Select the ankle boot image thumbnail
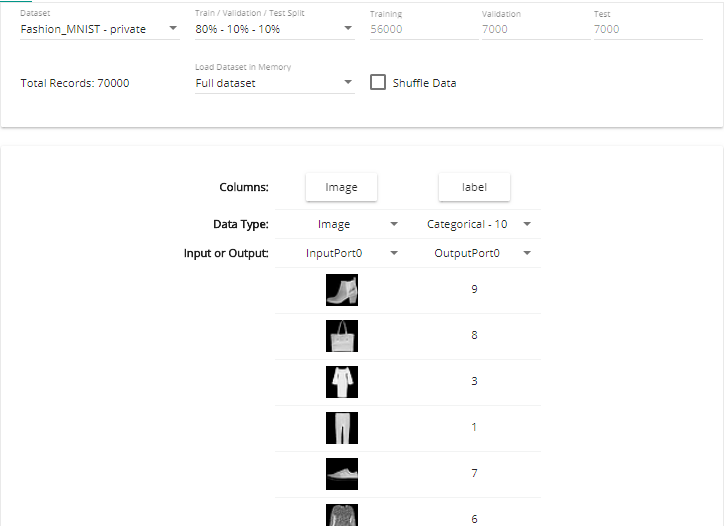 pos(342,290)
